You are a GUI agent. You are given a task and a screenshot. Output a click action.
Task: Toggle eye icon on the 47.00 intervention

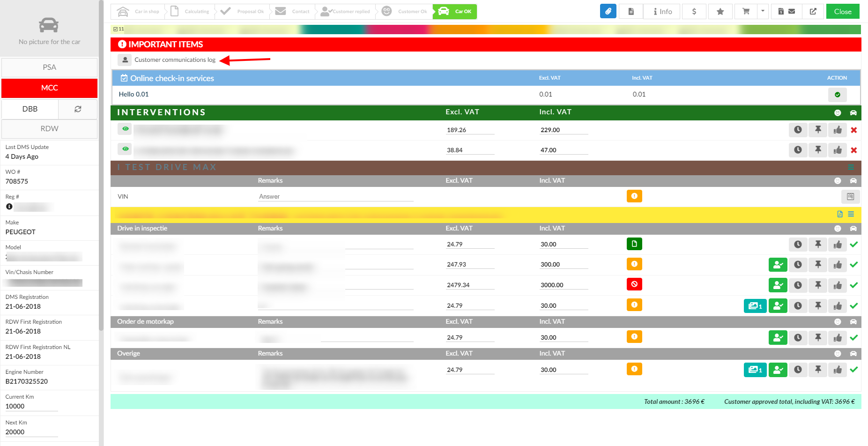pos(125,149)
